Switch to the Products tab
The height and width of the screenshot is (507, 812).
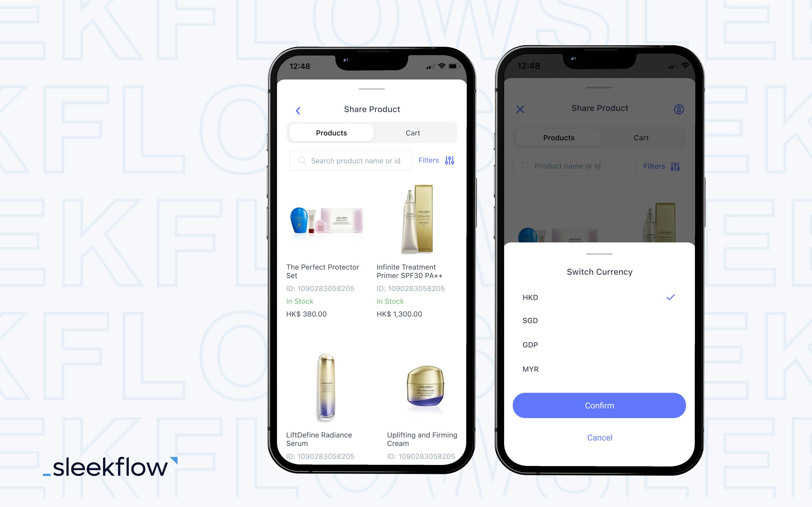pyautogui.click(x=331, y=132)
